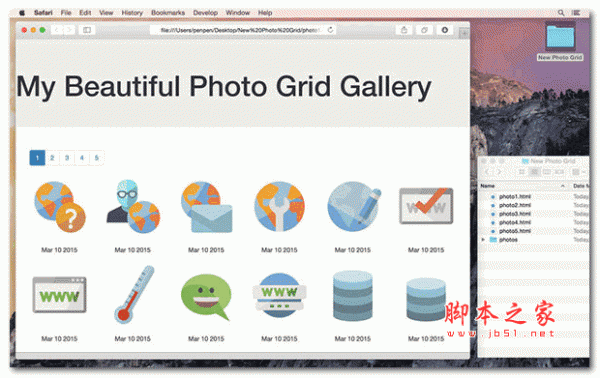
Task: Open the Apple menu
Action: point(22,13)
